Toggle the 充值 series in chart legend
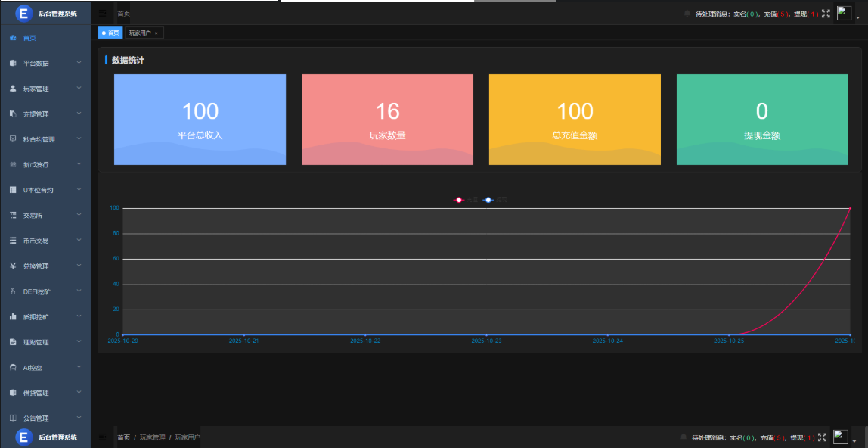868x448 pixels. tap(465, 200)
